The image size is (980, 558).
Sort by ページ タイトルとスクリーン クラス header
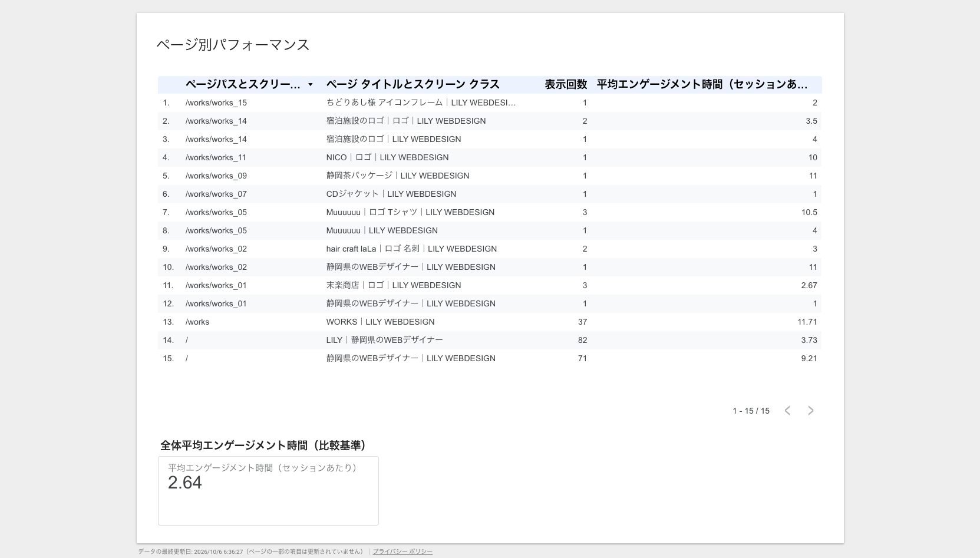(413, 84)
